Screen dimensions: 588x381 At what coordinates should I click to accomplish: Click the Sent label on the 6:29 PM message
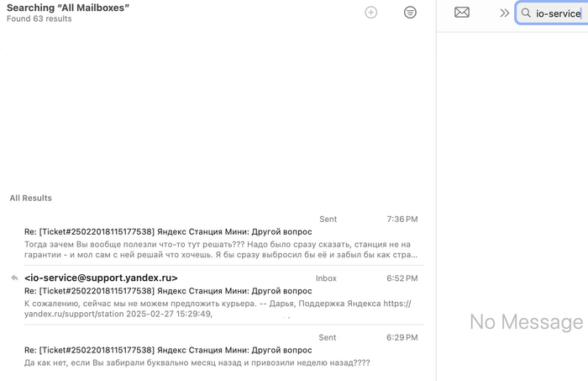pyautogui.click(x=328, y=337)
